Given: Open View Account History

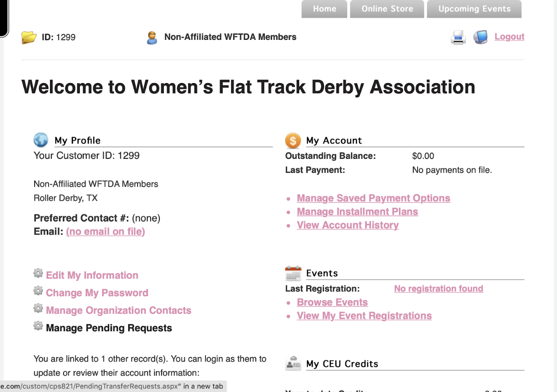Looking at the screenshot, I should coord(348,225).
